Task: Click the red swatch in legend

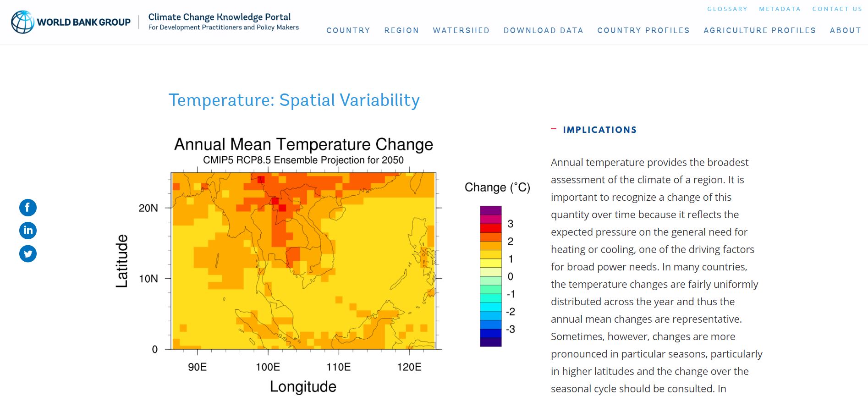Action: (490, 228)
